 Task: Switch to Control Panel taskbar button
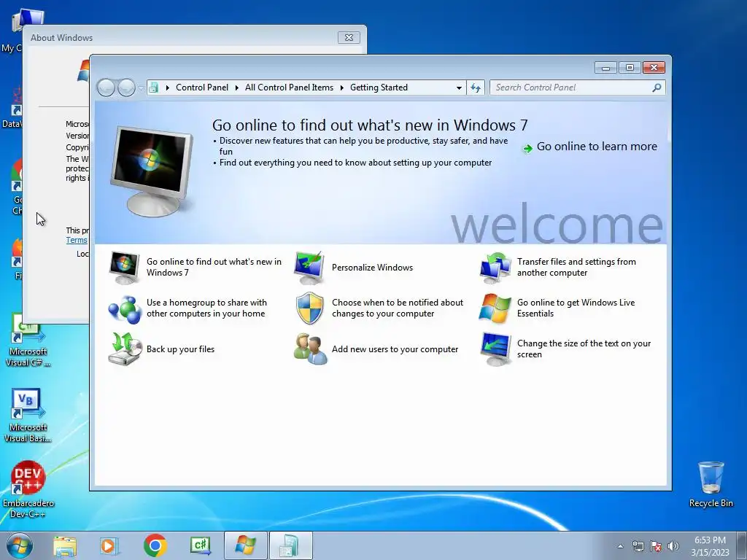pos(290,545)
